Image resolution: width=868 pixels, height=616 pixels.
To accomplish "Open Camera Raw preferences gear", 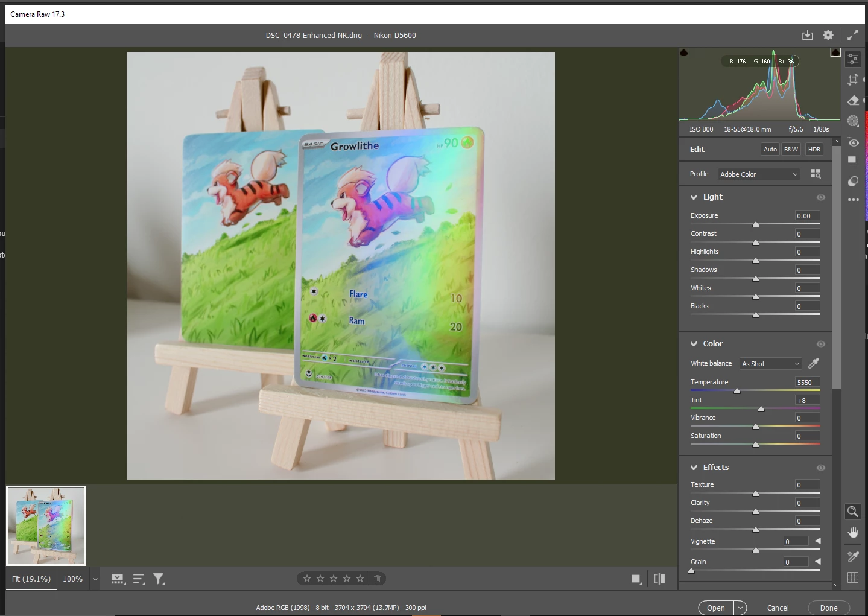I will click(828, 36).
